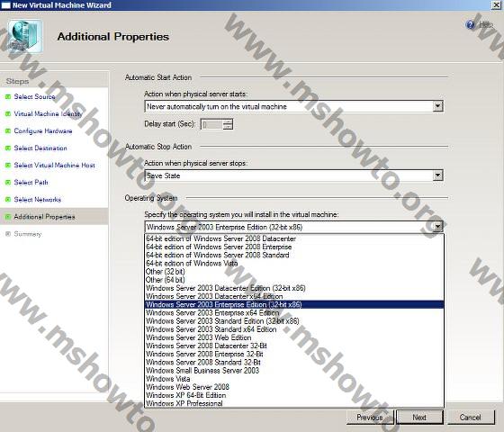The height and width of the screenshot is (432, 504).
Task: Select Windows Server 2003 Datacenter Edition (32-bit x86)
Action: pos(294,288)
